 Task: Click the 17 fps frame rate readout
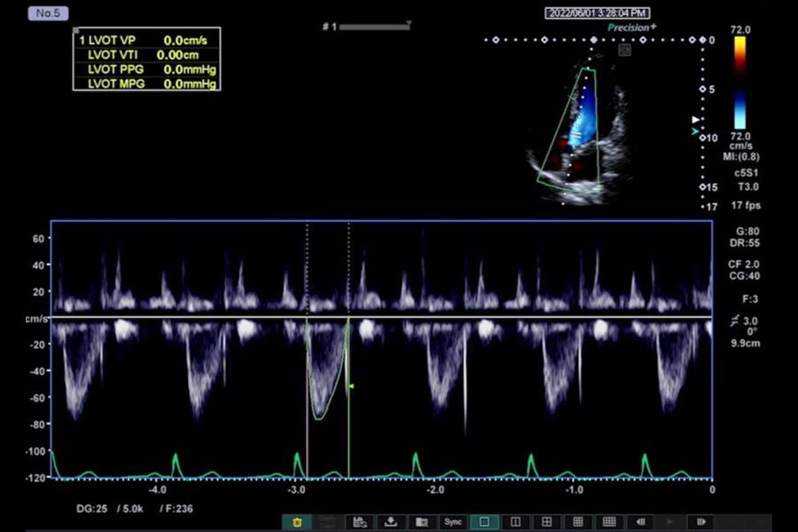pyautogui.click(x=746, y=206)
